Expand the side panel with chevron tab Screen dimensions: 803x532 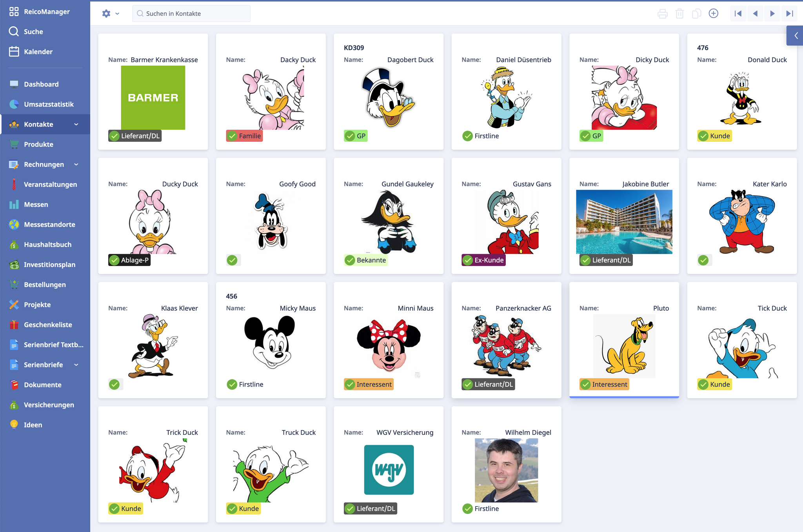[795, 36]
